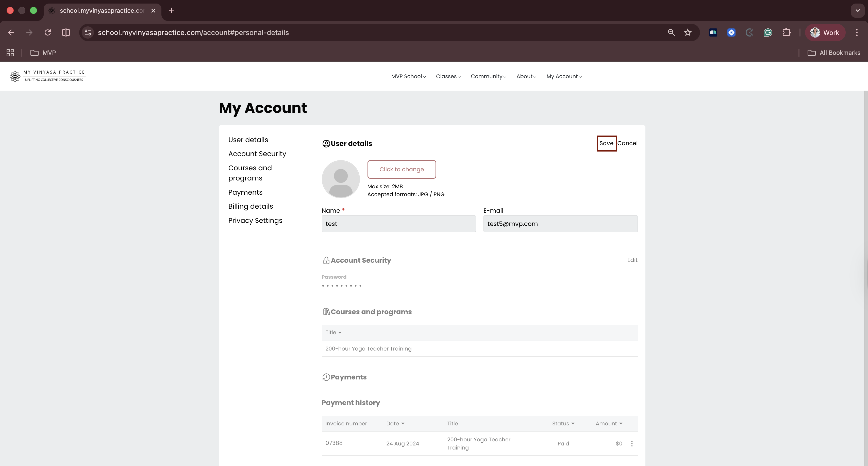This screenshot has height=466, width=868.
Task: Open the All Bookmarks folder
Action: tap(834, 53)
